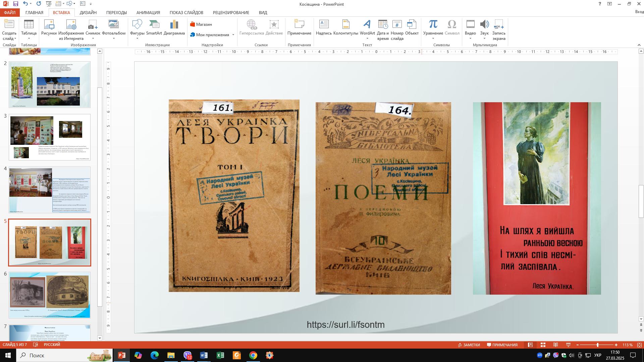Screen dimensions: 644x362
Task: Click the language indicator Русский
Action: [x=52, y=345]
